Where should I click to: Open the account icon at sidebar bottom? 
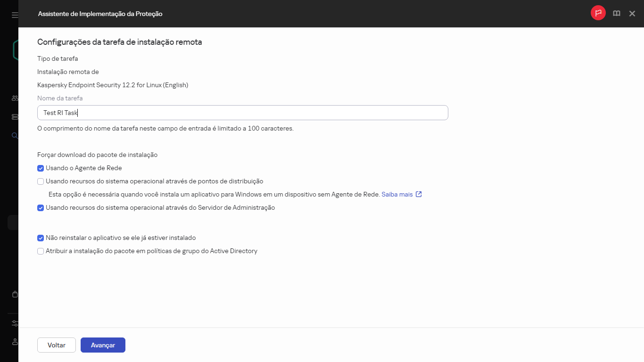pyautogui.click(x=14, y=342)
